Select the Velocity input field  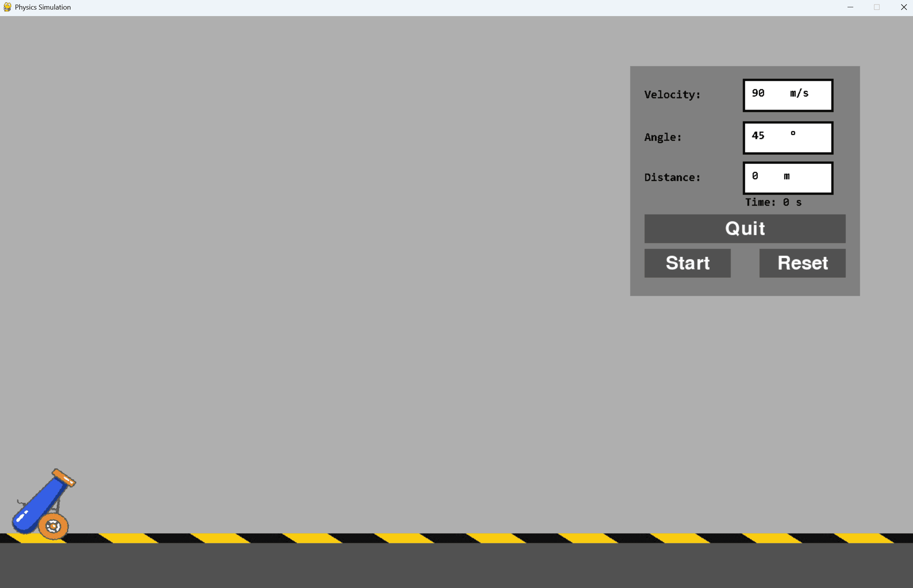pyautogui.click(x=787, y=95)
